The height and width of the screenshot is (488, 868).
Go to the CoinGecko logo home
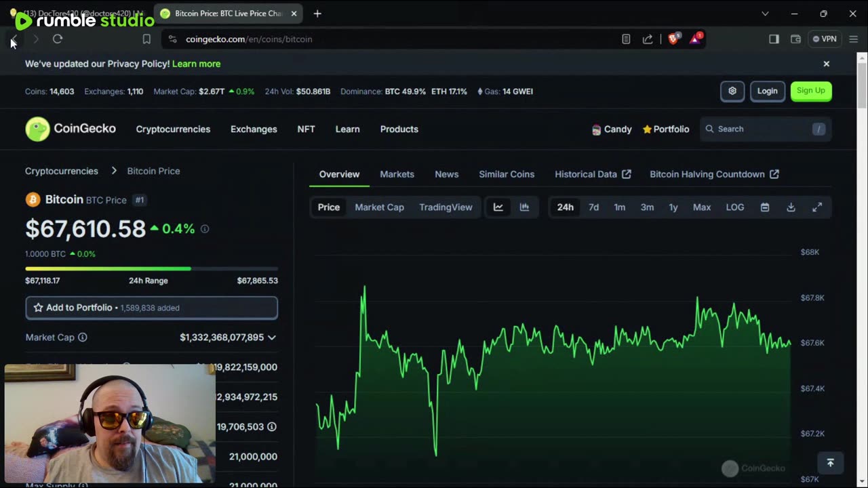coord(71,129)
